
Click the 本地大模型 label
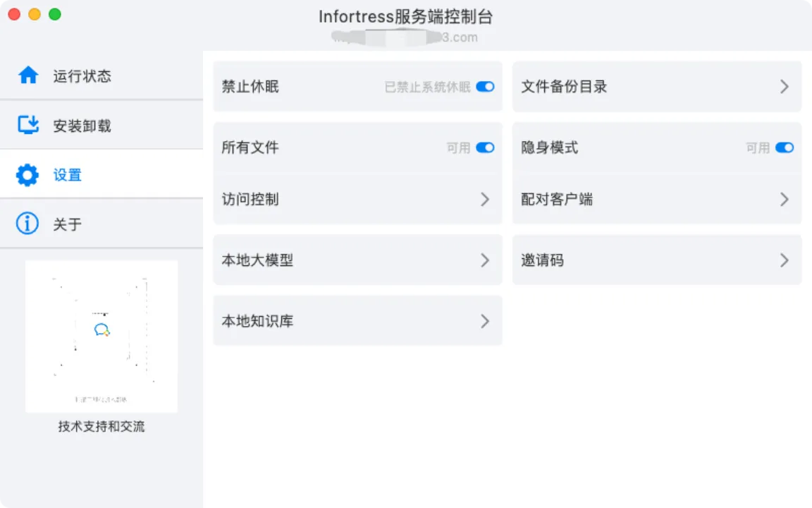click(257, 260)
